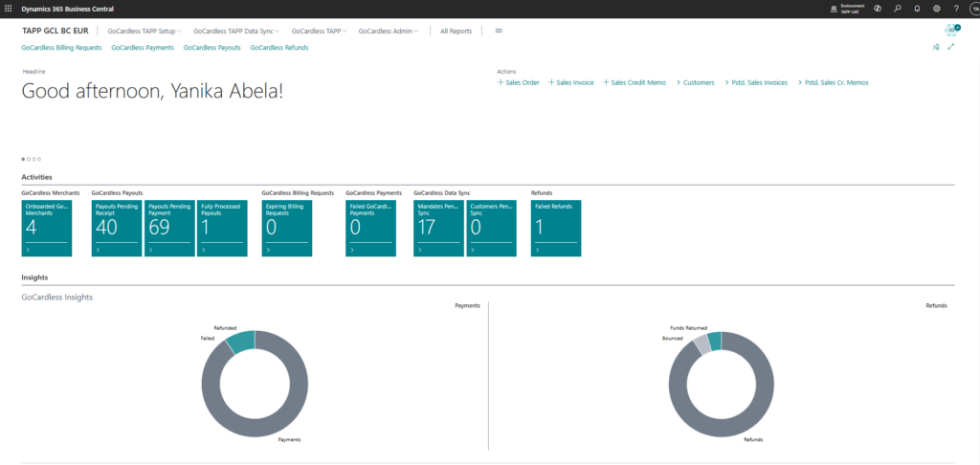Screen dimensions: 980x465
Task: Open the Onboarded GoCardless Merchants tile
Action: 47,228
